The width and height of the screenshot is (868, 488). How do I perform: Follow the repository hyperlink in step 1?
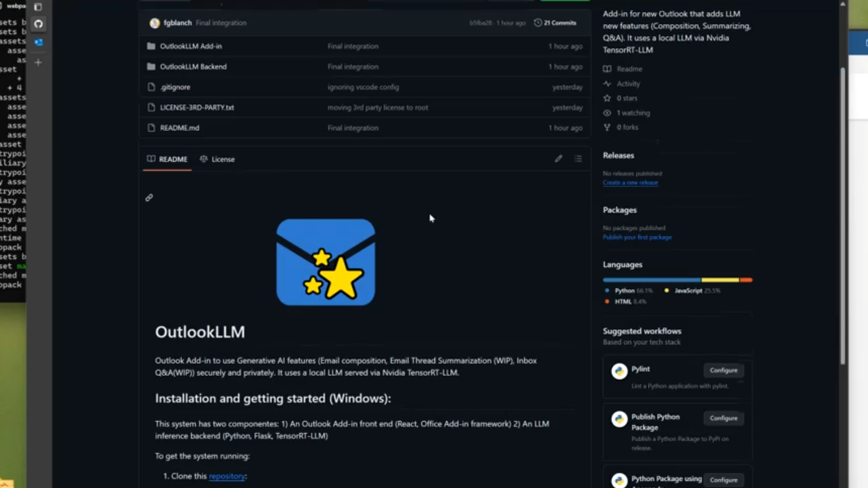pyautogui.click(x=227, y=476)
